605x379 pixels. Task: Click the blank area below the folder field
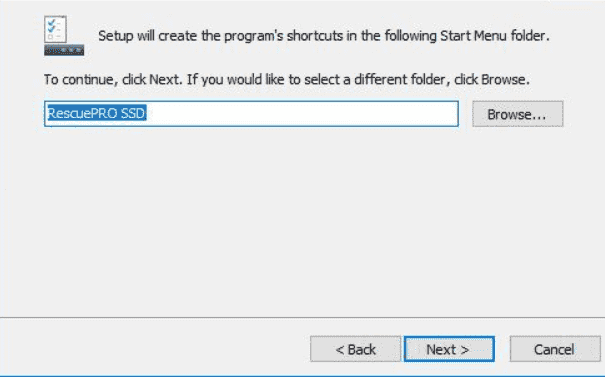coord(302,220)
